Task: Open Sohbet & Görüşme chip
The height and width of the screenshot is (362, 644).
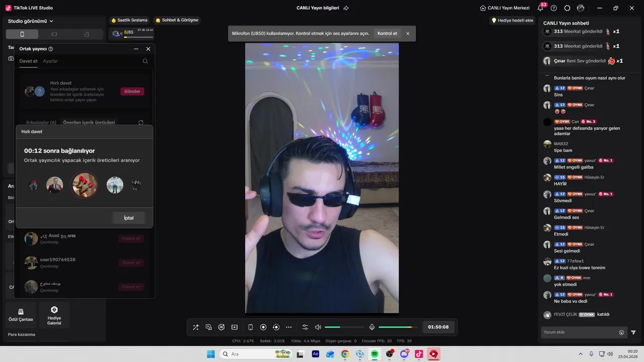Action: pos(177,20)
